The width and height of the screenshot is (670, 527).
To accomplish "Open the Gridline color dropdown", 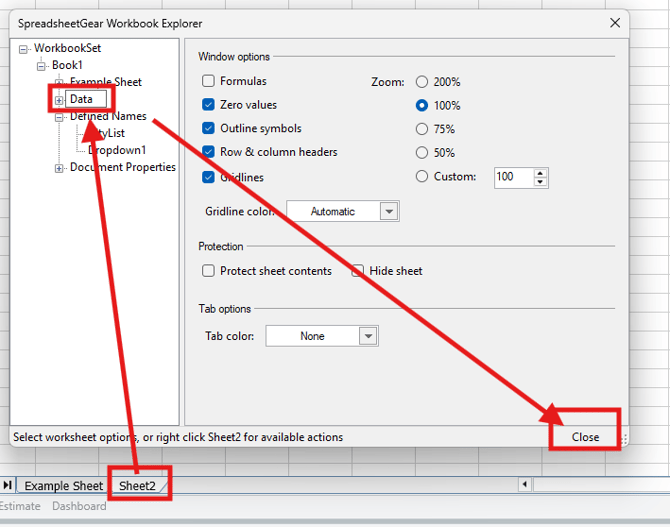I will pyautogui.click(x=389, y=211).
